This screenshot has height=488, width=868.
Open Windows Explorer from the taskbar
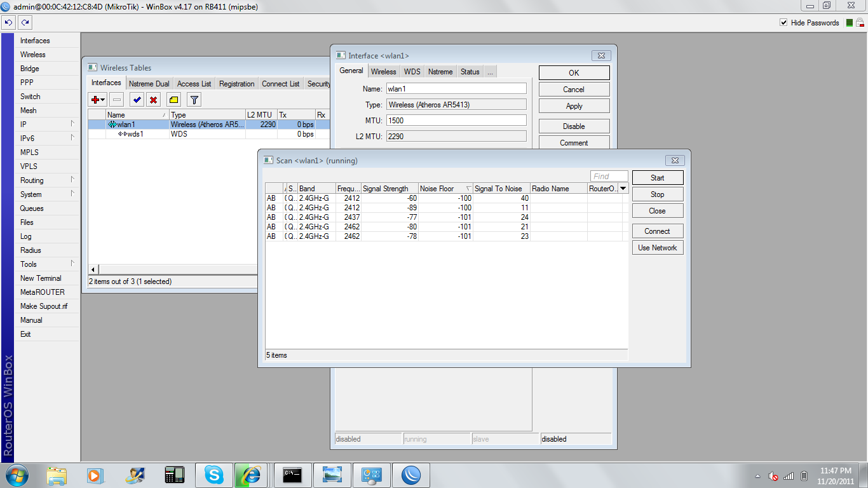tap(57, 475)
